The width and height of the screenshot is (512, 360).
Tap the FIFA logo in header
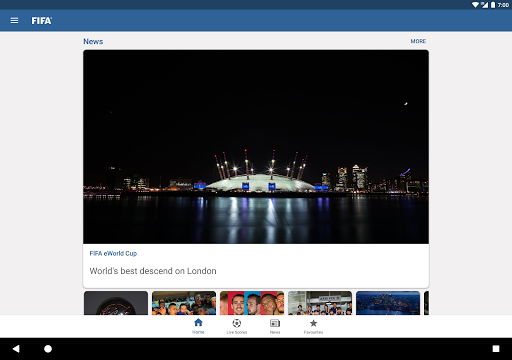pos(42,21)
